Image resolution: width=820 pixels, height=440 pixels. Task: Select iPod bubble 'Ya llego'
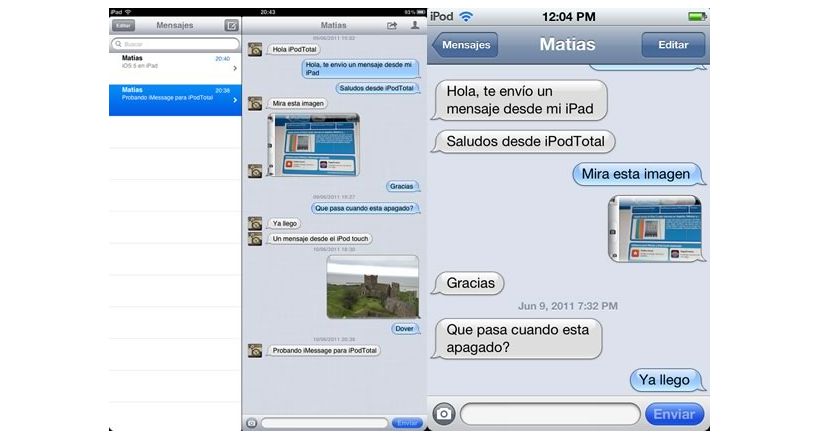668,380
